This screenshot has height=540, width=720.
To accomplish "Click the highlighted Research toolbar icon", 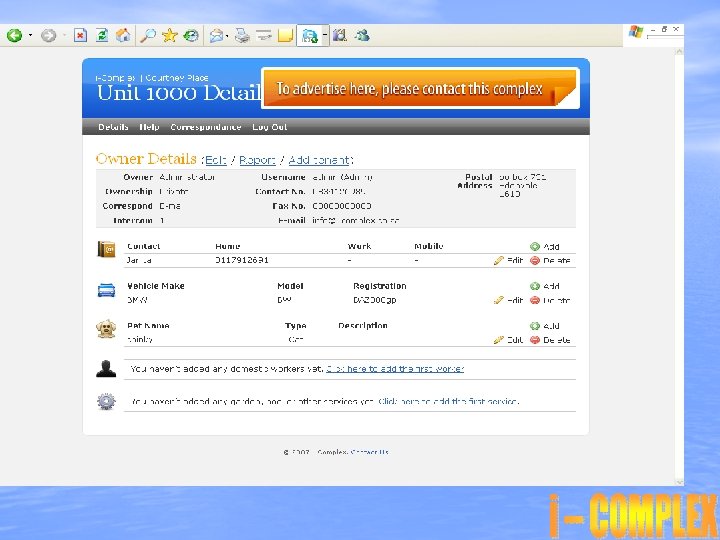I will point(309,36).
